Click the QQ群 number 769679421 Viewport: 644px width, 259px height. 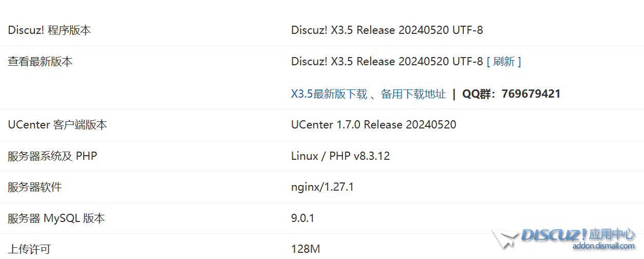(531, 94)
